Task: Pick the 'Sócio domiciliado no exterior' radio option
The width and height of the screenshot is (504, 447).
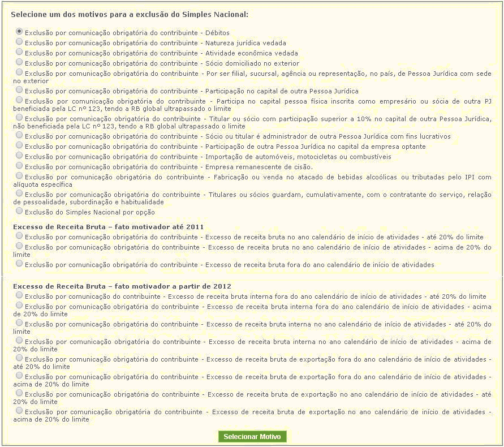Action: tap(19, 62)
